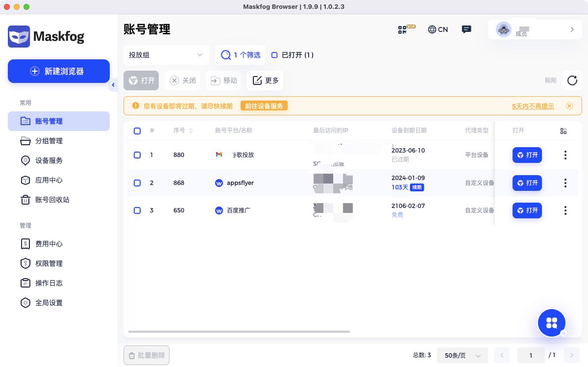Go to previous page arrow
588x367 pixels.
pyautogui.click(x=502, y=355)
